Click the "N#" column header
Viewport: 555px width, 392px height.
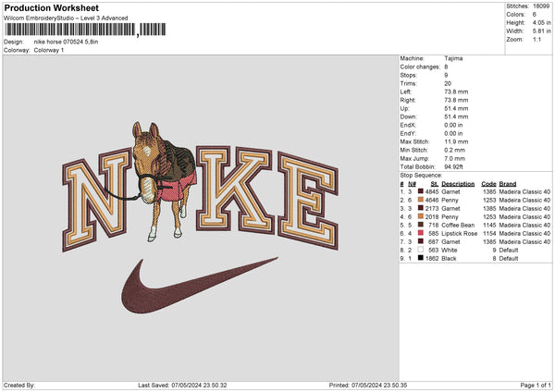tap(412, 184)
